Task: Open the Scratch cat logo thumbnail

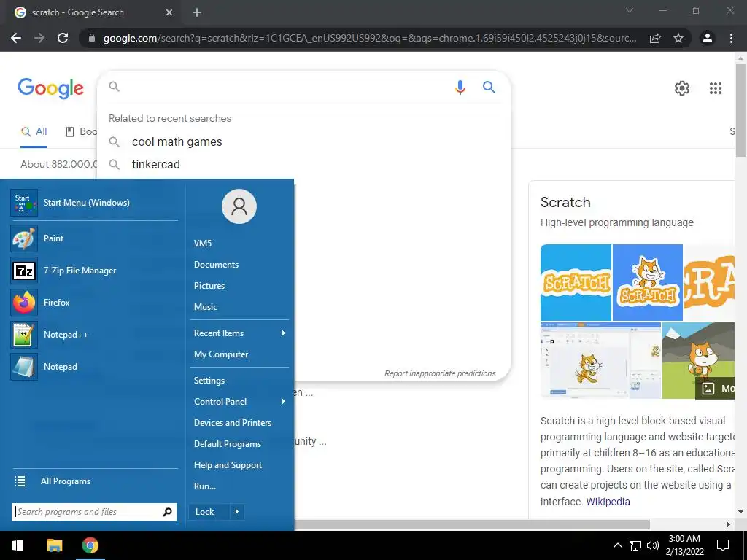Action: [648, 283]
